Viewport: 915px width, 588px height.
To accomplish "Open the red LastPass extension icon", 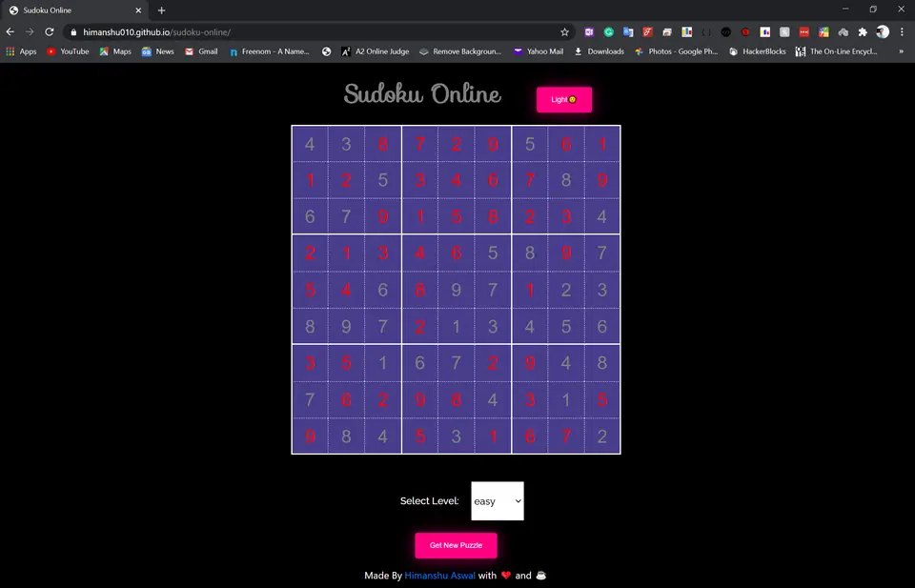I will pos(804,32).
